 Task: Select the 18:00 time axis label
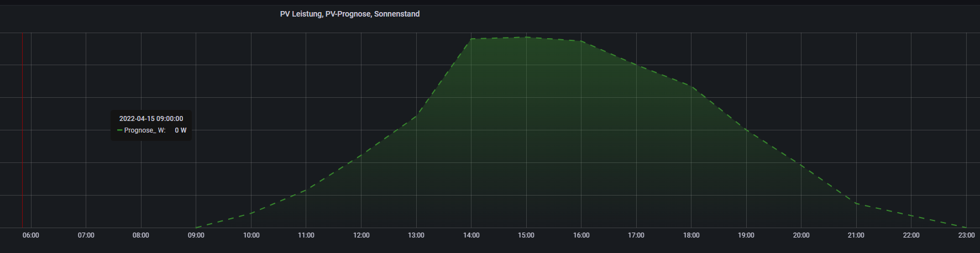pyautogui.click(x=691, y=235)
